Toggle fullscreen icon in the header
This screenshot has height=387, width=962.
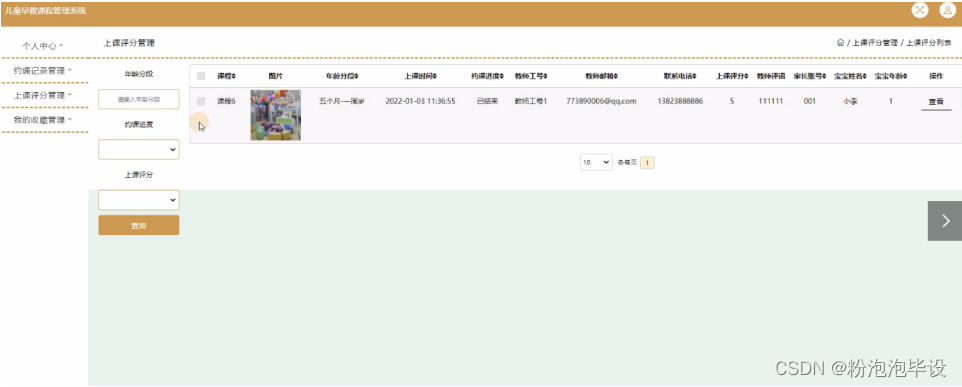pyautogui.click(x=920, y=10)
